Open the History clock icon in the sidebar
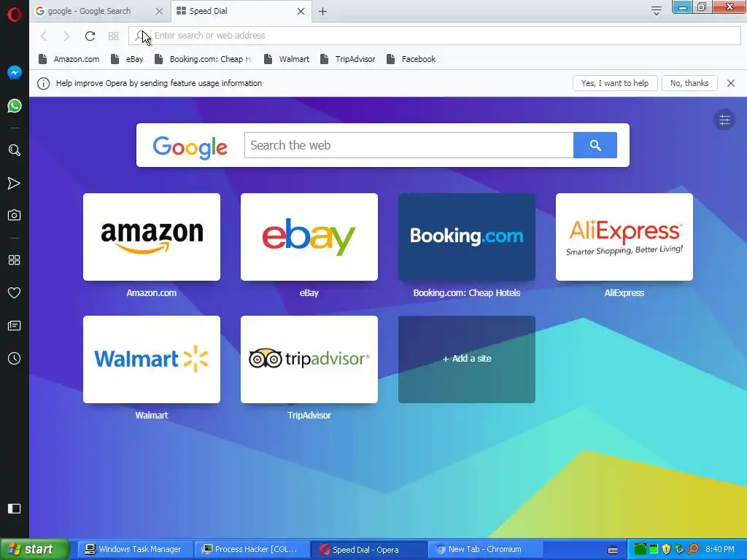This screenshot has width=747, height=560. click(15, 359)
